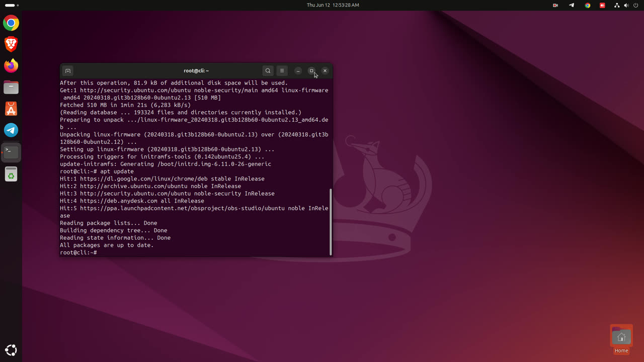
Task: Click the 'After this operation, 81.9 kB' line
Action: coord(174,83)
